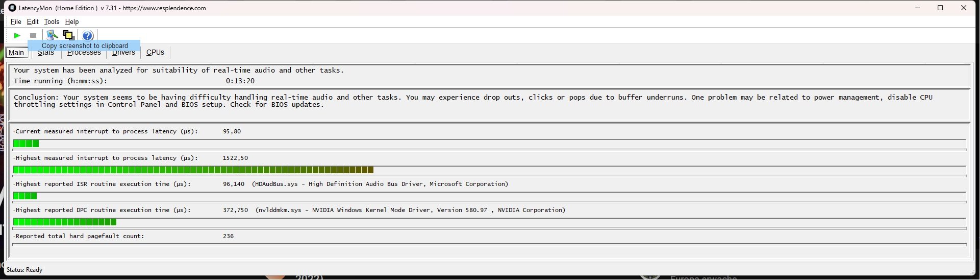Maximize the LatencyMon window
The image size is (980, 280).
(x=940, y=8)
